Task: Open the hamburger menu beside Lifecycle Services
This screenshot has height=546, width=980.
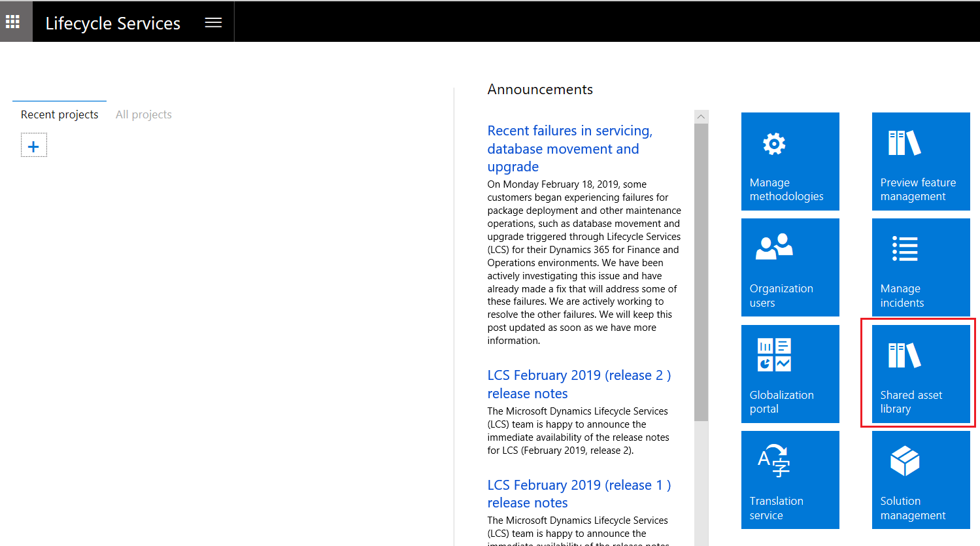Action: pos(213,23)
